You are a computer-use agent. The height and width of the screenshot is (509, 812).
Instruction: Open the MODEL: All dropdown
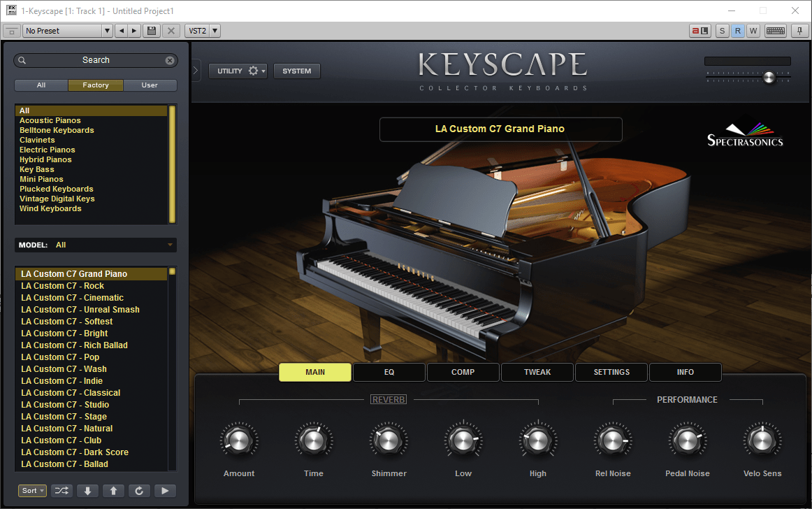point(96,245)
